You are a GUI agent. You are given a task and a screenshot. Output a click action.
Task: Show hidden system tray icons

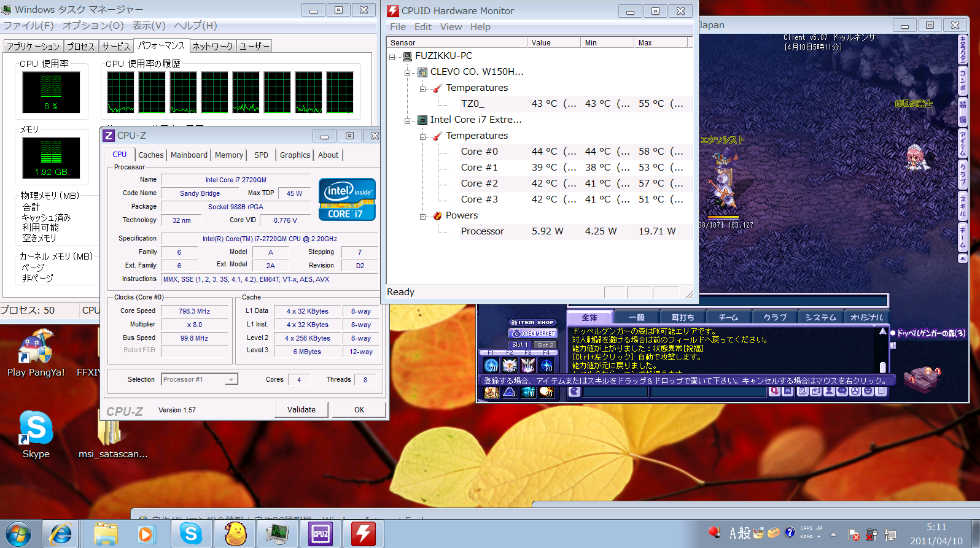coord(833,534)
